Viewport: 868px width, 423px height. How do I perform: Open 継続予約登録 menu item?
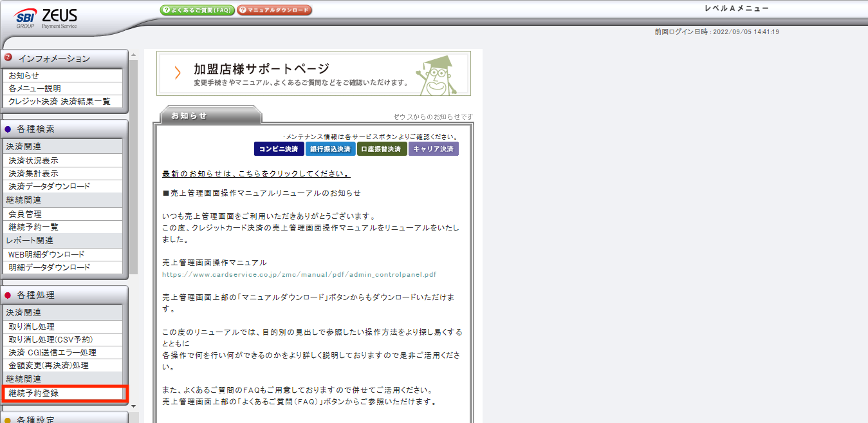pos(62,393)
